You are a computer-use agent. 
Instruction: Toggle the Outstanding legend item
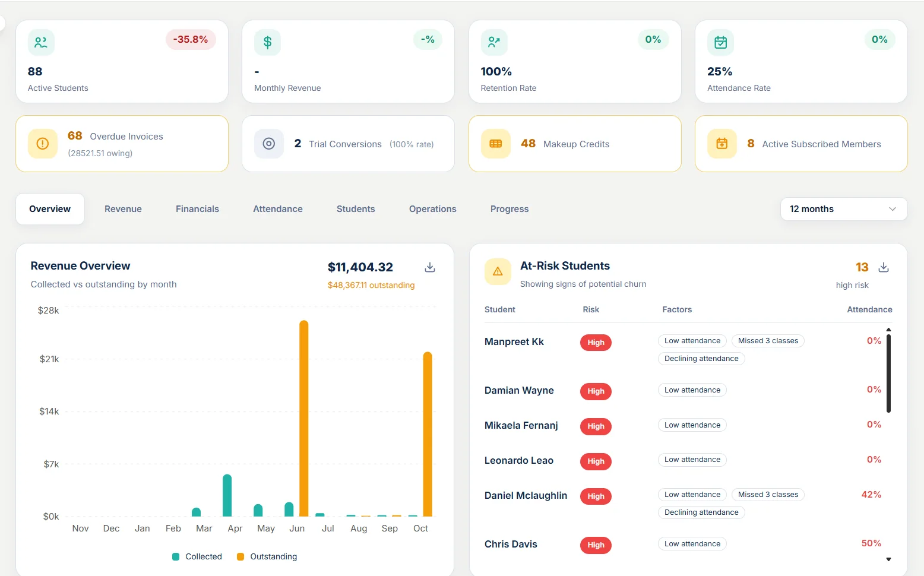click(x=267, y=556)
